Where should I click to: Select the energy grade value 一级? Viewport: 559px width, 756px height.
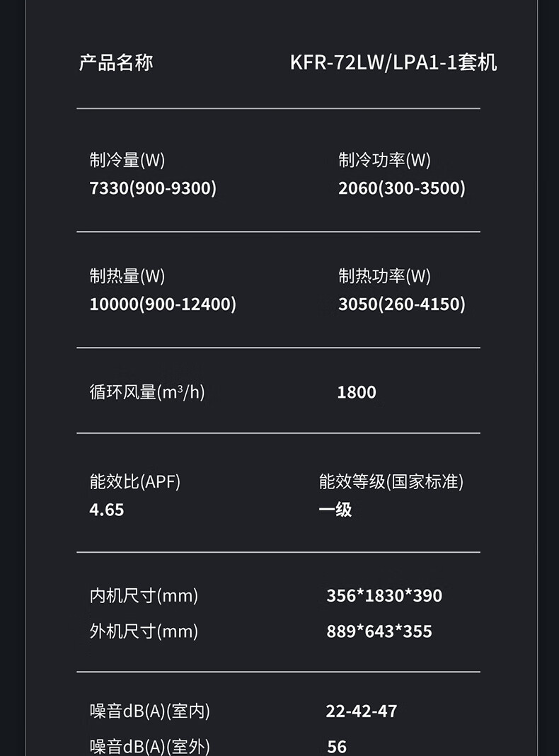tap(335, 510)
